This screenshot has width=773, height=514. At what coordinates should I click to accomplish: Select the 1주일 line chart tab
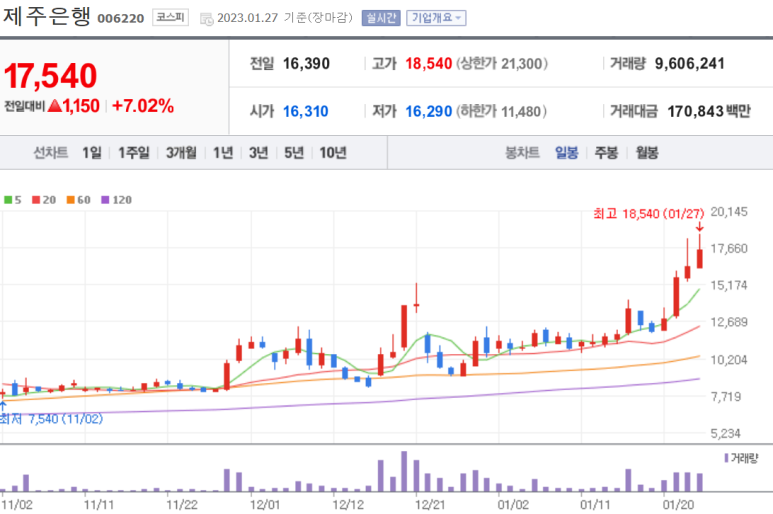coord(134,153)
